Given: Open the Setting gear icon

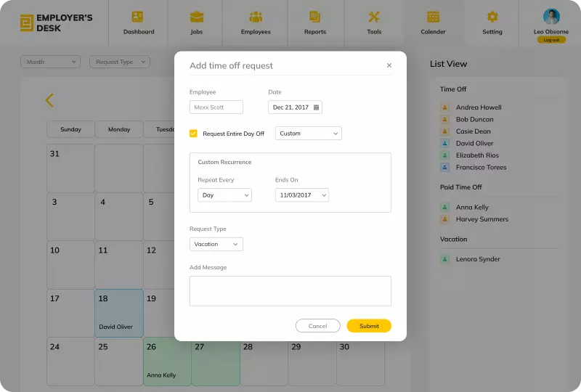Looking at the screenshot, I should [492, 17].
